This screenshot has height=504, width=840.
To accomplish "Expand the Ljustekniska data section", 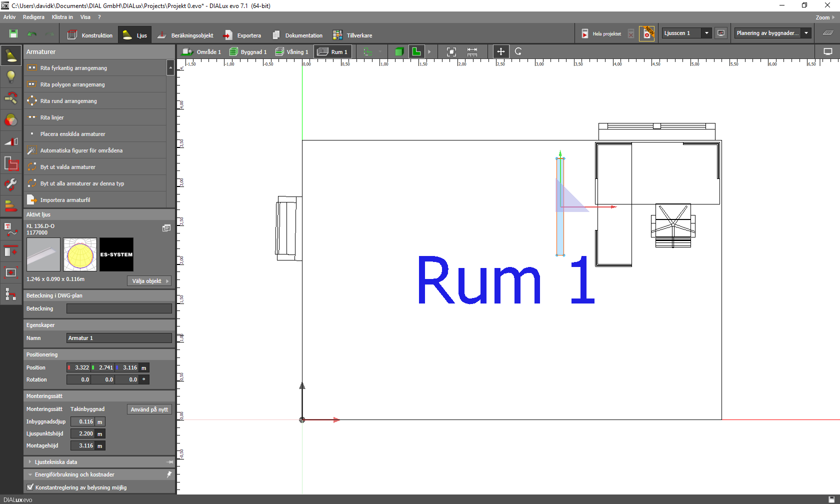I will [x=30, y=462].
